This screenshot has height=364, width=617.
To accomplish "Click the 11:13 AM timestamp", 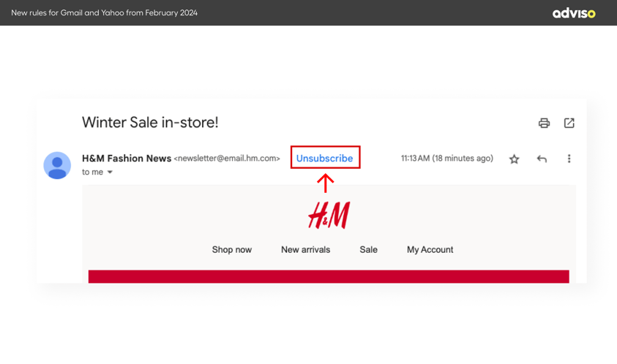I will [446, 159].
